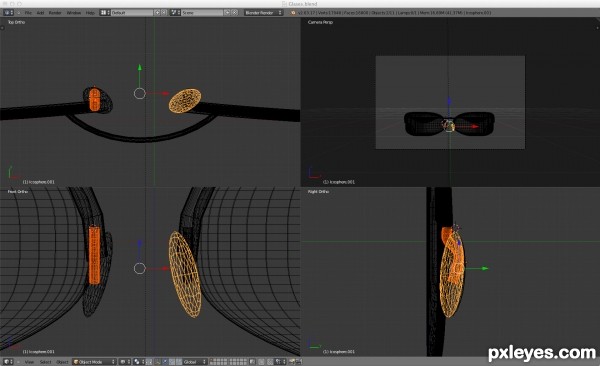Open the Info editor type selector
This screenshot has width=600, height=366.
point(8,13)
